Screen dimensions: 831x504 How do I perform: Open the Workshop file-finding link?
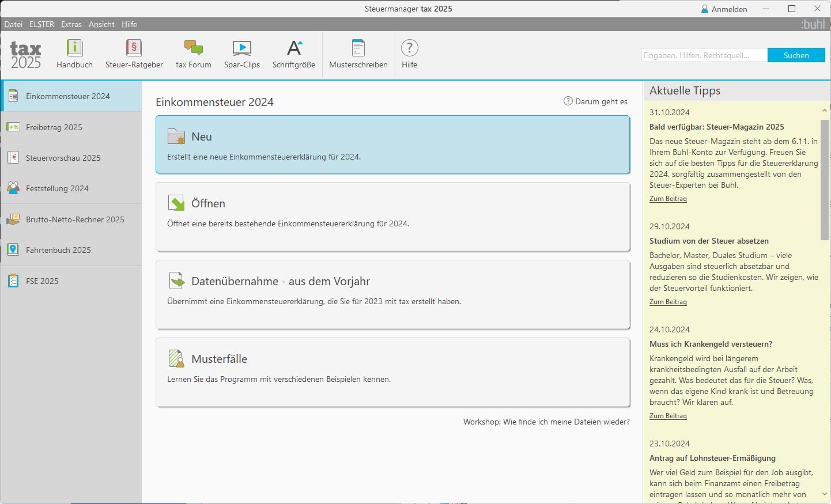pyautogui.click(x=546, y=422)
